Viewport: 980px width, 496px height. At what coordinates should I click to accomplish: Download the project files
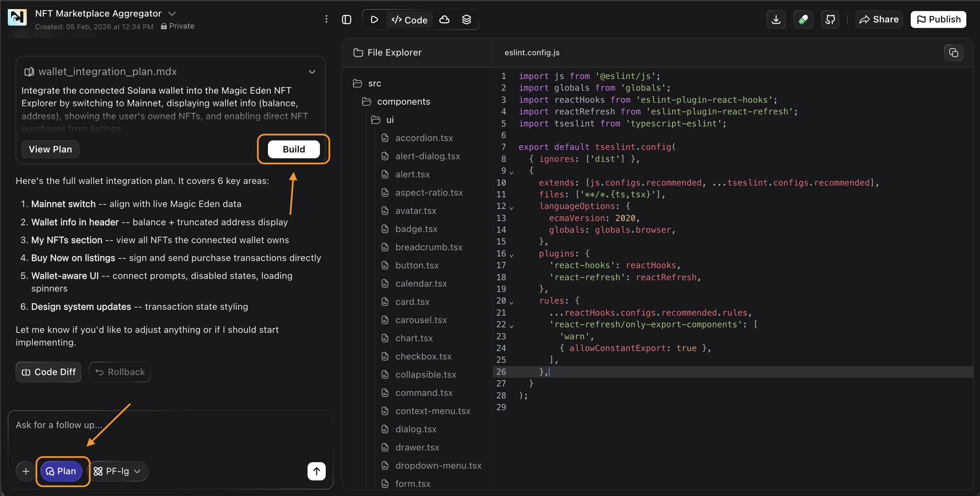pos(776,20)
